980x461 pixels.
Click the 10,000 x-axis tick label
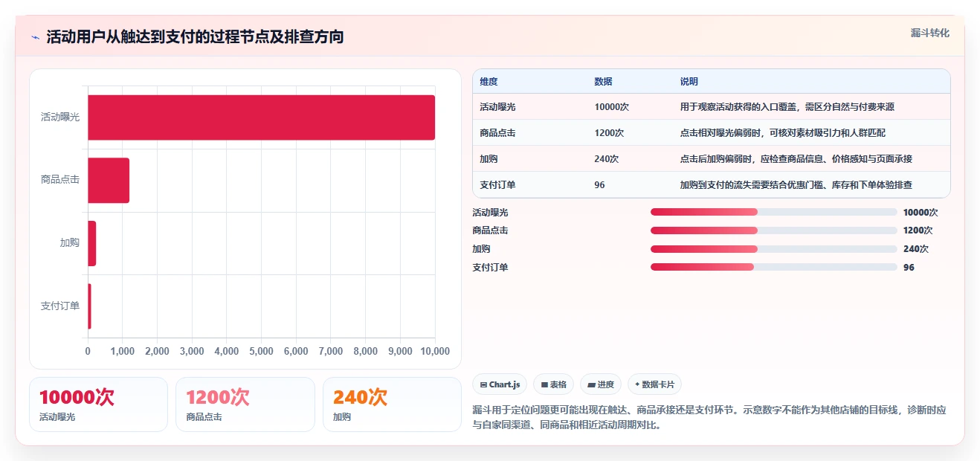coord(435,352)
